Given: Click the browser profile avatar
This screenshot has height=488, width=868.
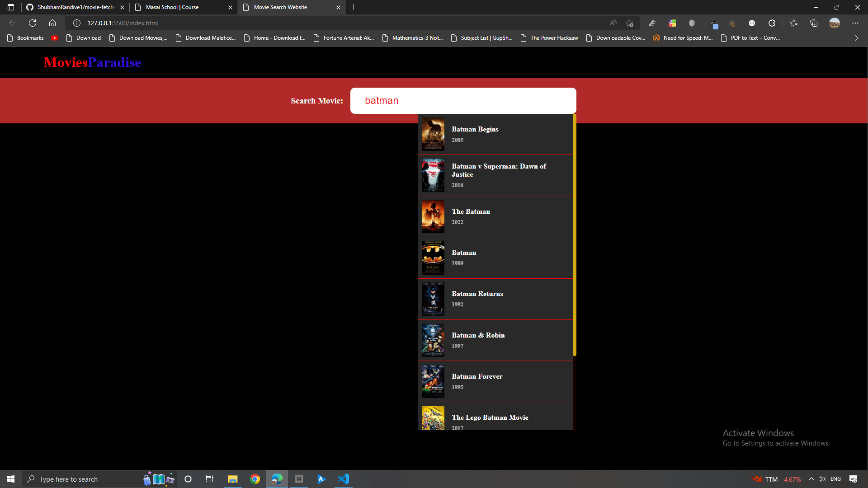Looking at the screenshot, I should click(x=835, y=23).
